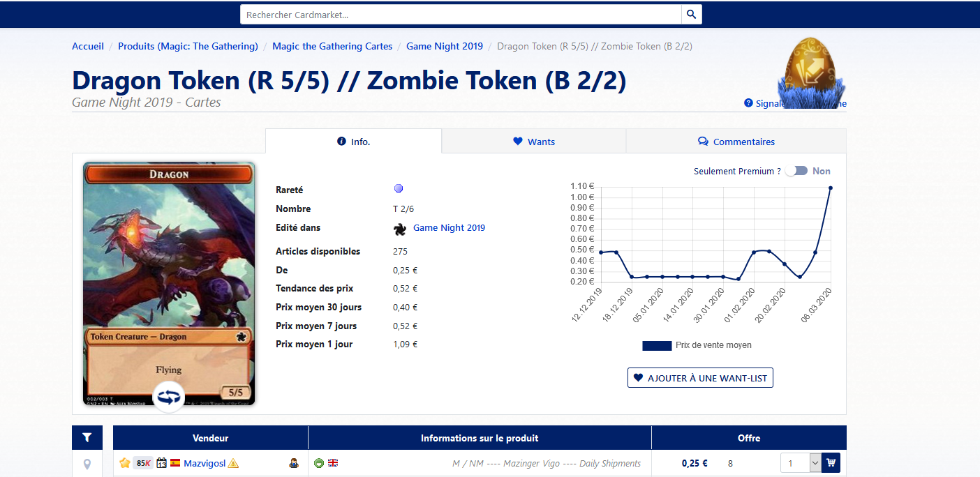
Task: Click the warning triangle beside Mazvigosl
Action: (x=233, y=463)
